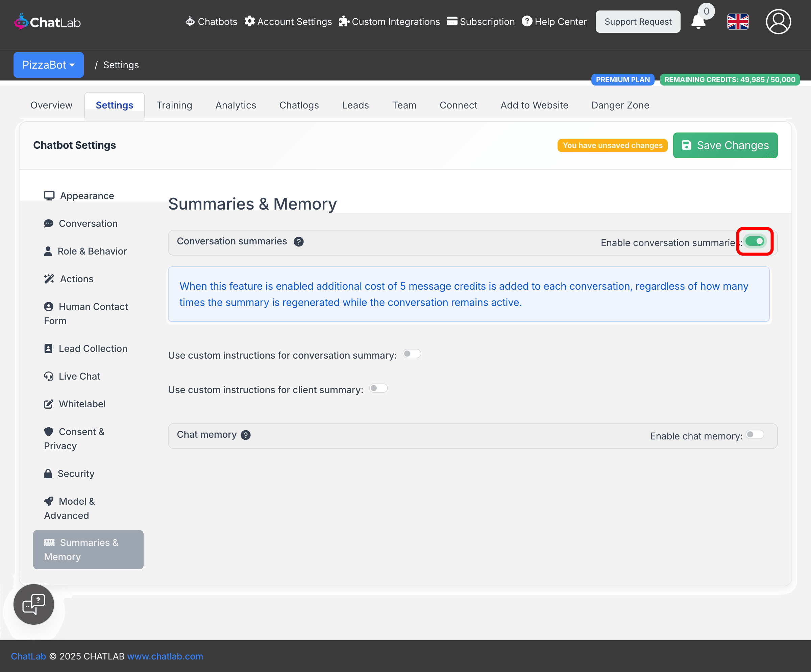Screen dimensions: 811x672
Task: Click the notification bell icon
Action: point(698,22)
